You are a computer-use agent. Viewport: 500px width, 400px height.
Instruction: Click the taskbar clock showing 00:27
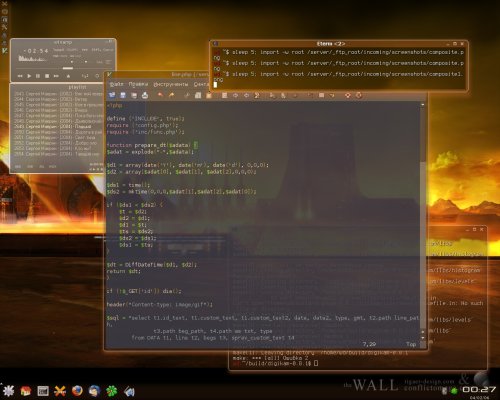click(479, 389)
